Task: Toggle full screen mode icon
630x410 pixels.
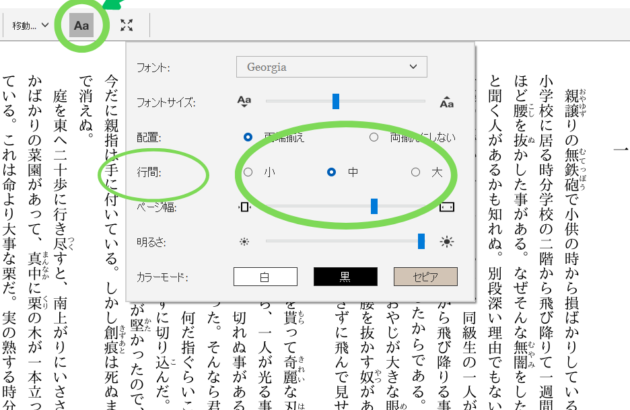Action: click(x=127, y=25)
